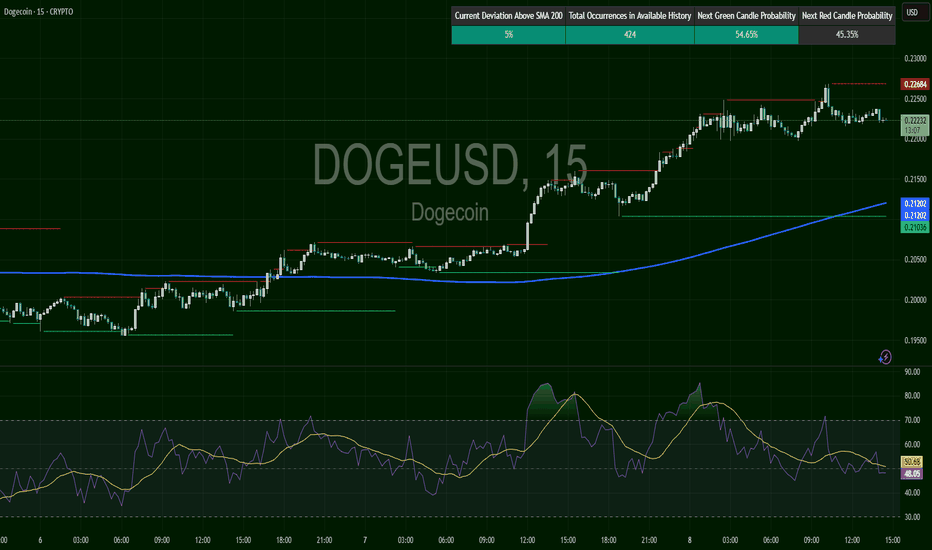This screenshot has width=932, height=550.
Task: Open the USD currency selector
Action: pos(913,12)
